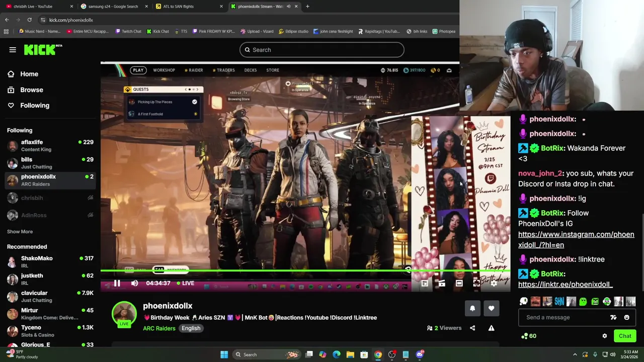Show hidden system tray icons

pos(575,354)
